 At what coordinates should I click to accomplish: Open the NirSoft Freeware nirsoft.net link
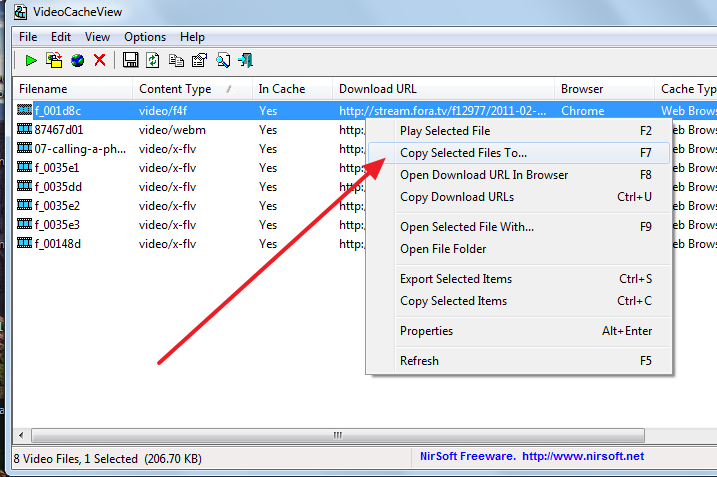click(532, 456)
